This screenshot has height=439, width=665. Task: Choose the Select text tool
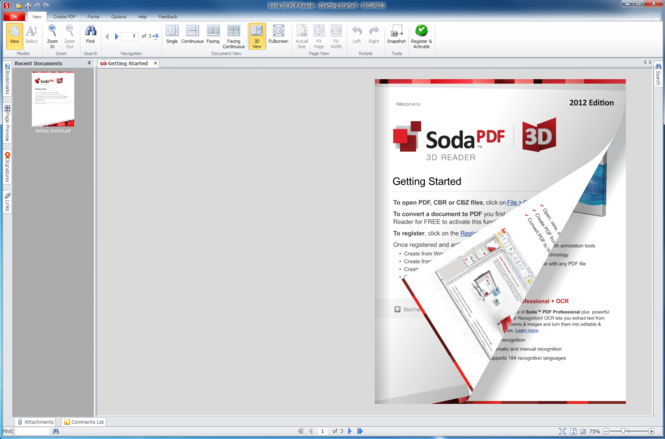(31, 36)
